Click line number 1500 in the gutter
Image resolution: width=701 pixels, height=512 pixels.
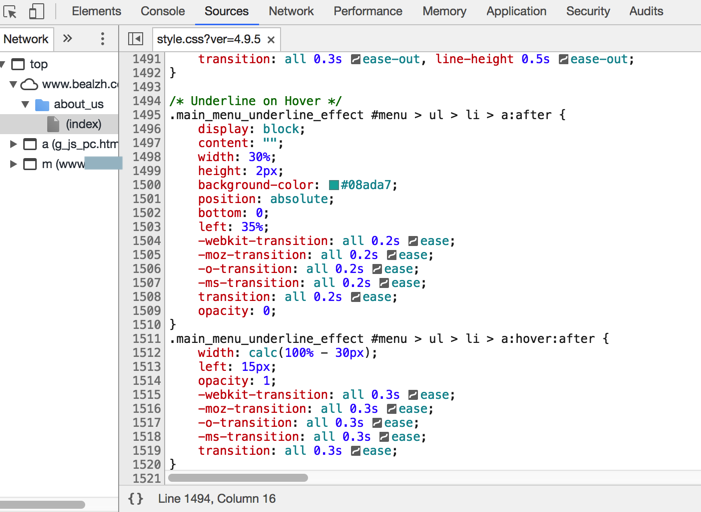coord(146,185)
